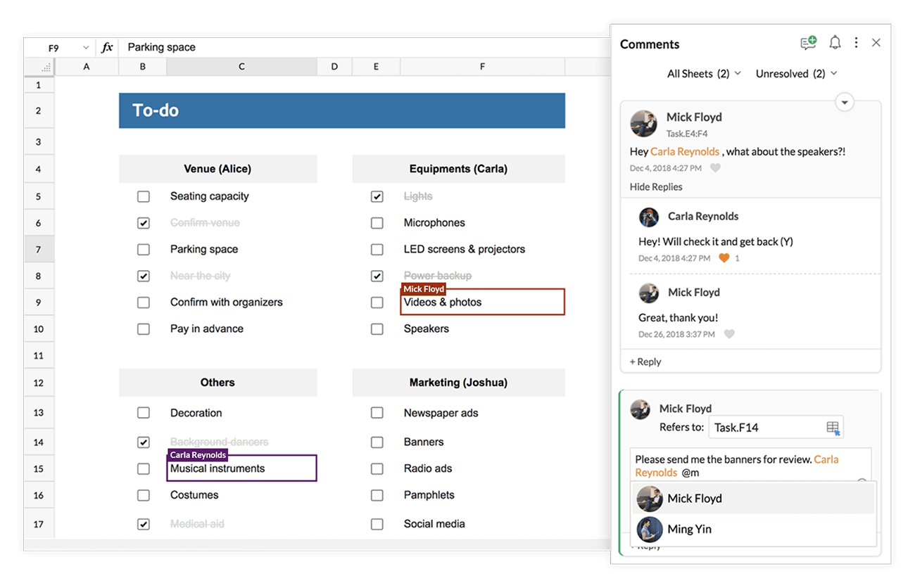Screen dimensions: 915x588
Task: Close the Comments panel
Action: pos(876,42)
